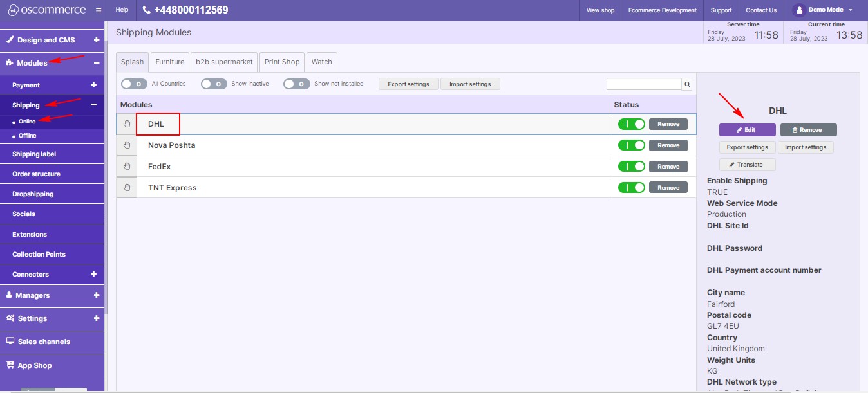Disable the DHL status switch
This screenshot has width=868, height=393.
click(632, 124)
